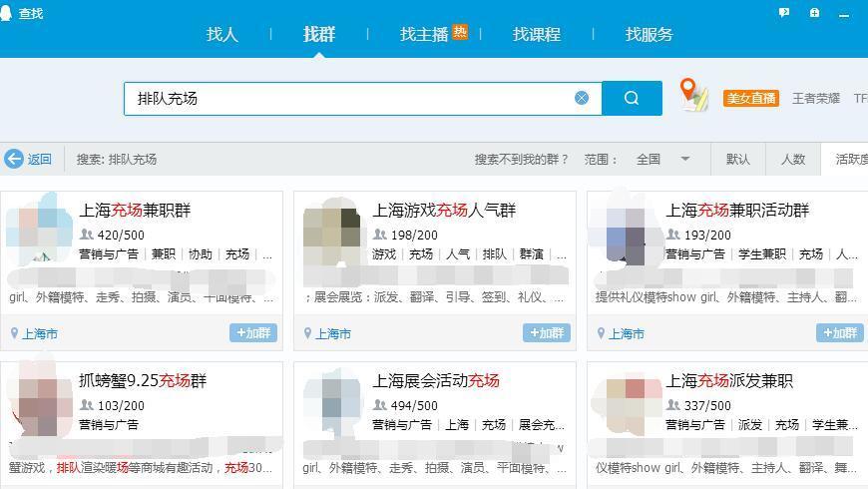Click location pin icon in 上海充场兼职群 card
This screenshot has height=489, width=868.
click(14, 333)
